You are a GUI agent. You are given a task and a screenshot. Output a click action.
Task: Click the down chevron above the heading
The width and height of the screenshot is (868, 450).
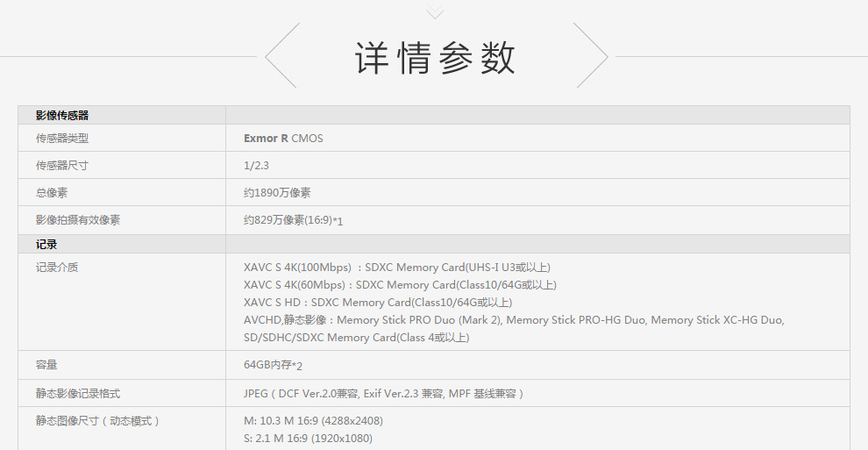point(435,12)
